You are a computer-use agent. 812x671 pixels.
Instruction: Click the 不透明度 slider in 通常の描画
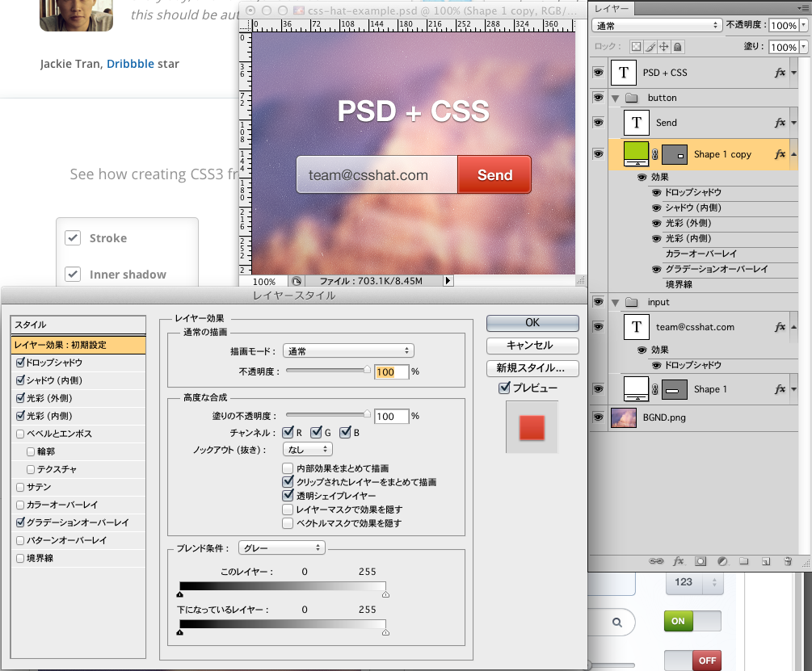point(328,371)
